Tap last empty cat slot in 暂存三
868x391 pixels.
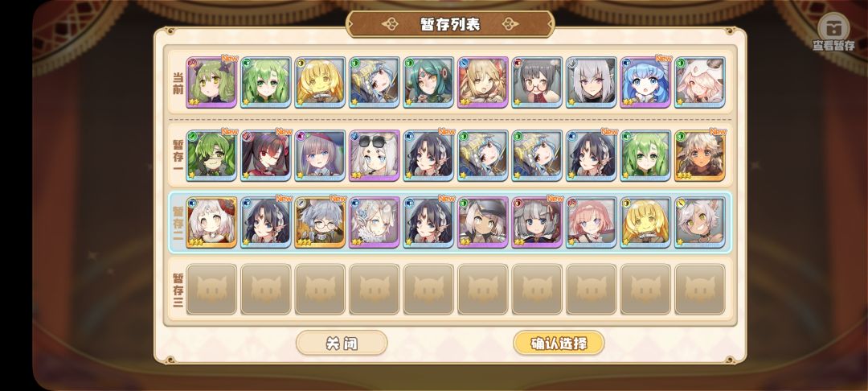pos(700,289)
